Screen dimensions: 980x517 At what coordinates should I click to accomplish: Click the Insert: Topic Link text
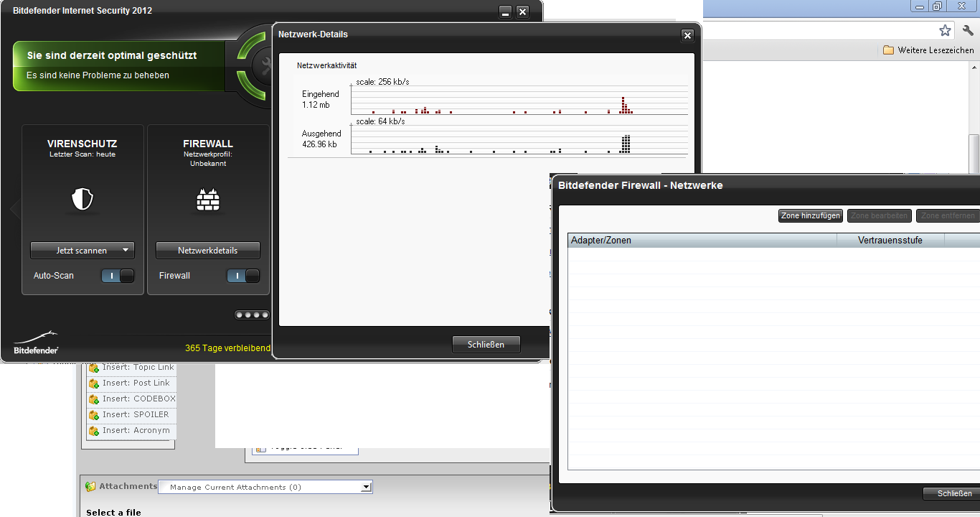[138, 368]
